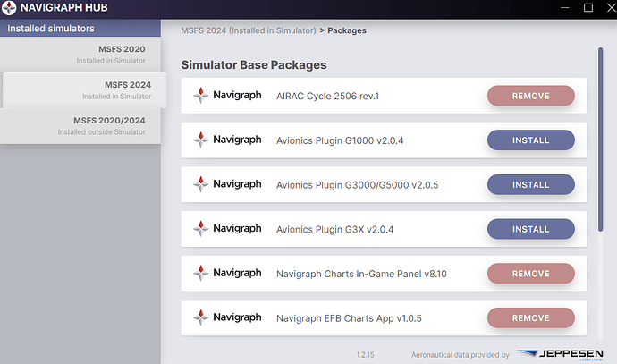This screenshot has width=617, height=364.
Task: Click Navigraph logo beside Avionics Plugin G3X
Action: 228,229
